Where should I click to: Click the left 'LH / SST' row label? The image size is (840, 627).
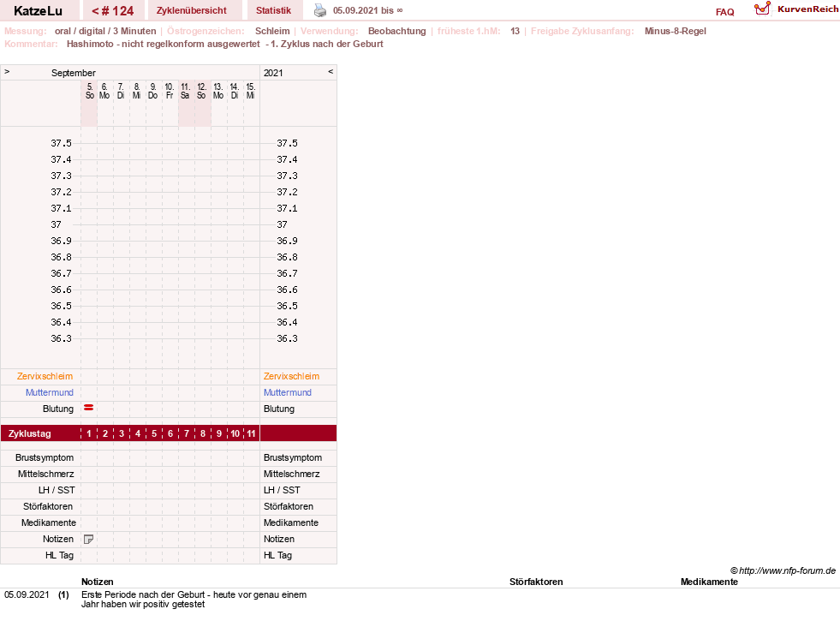[x=57, y=490]
